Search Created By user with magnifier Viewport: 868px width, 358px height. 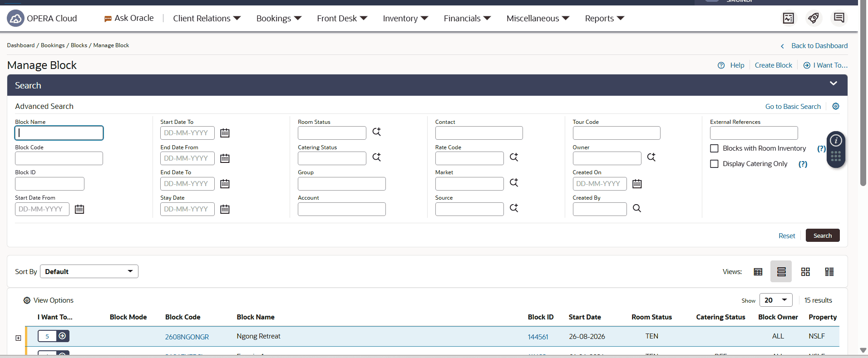pyautogui.click(x=637, y=208)
